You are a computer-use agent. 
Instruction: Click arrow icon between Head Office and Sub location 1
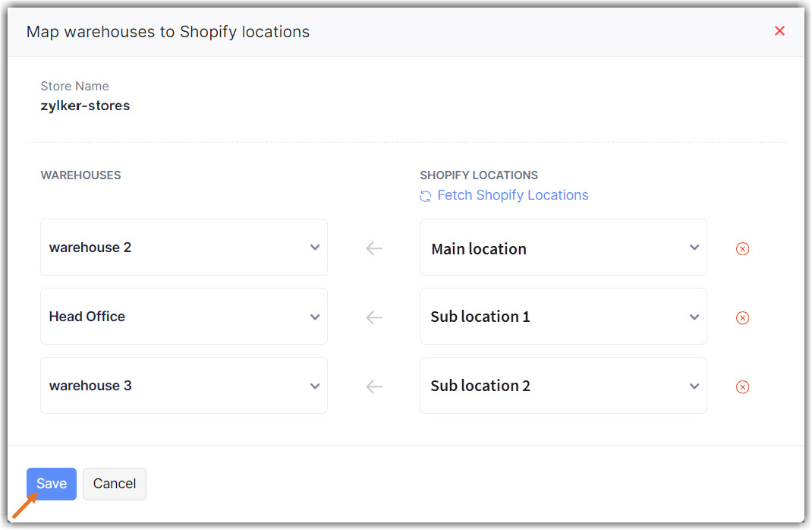pyautogui.click(x=373, y=317)
